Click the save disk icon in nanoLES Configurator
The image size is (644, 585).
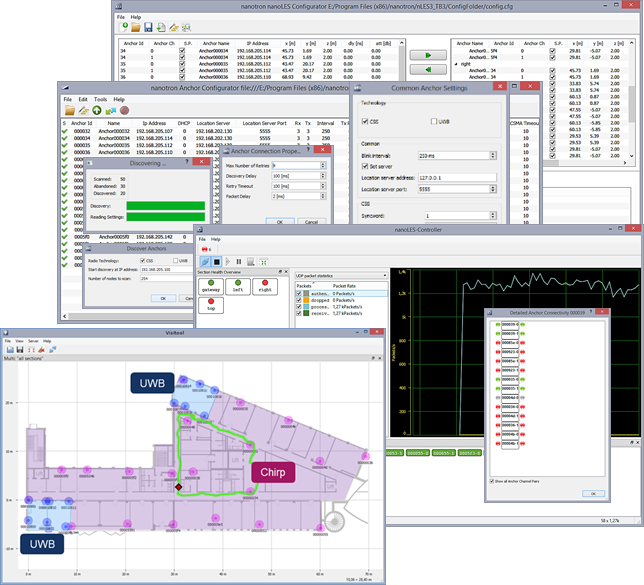coord(148,28)
